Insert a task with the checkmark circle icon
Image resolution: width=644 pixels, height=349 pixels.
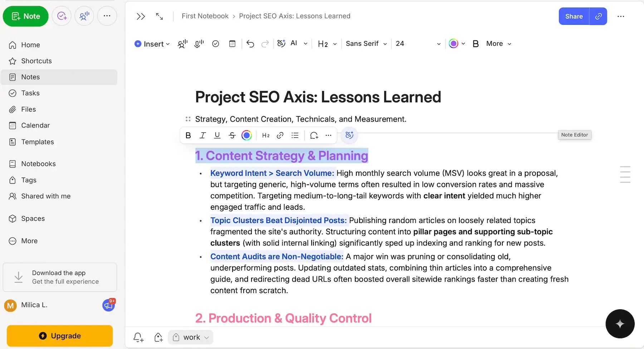(215, 44)
